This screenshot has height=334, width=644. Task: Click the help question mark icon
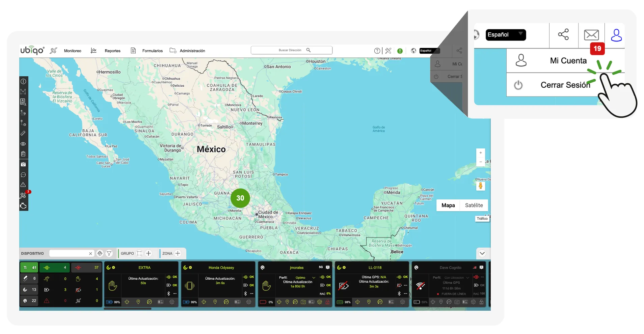coord(377,51)
